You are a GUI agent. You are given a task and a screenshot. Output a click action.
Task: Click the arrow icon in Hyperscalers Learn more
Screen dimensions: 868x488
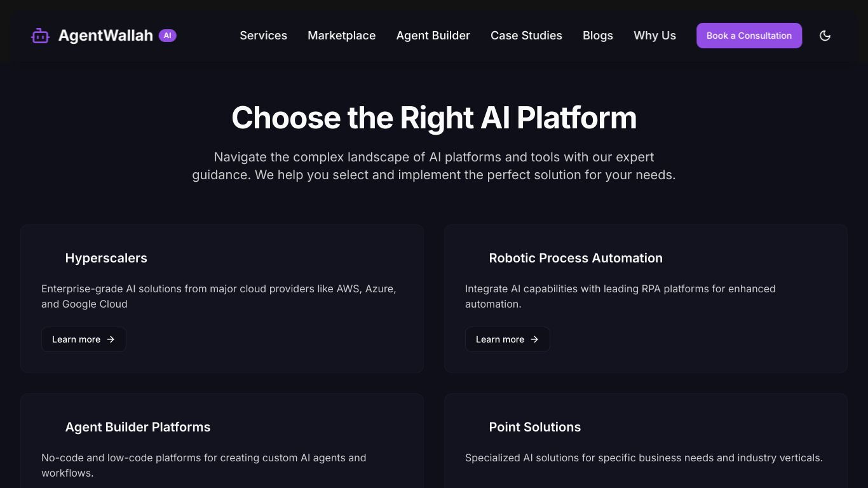(111, 339)
